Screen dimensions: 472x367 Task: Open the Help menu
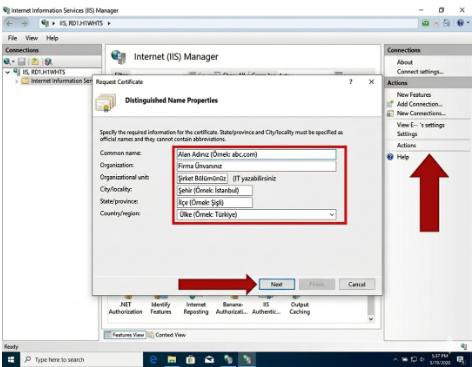[52, 38]
